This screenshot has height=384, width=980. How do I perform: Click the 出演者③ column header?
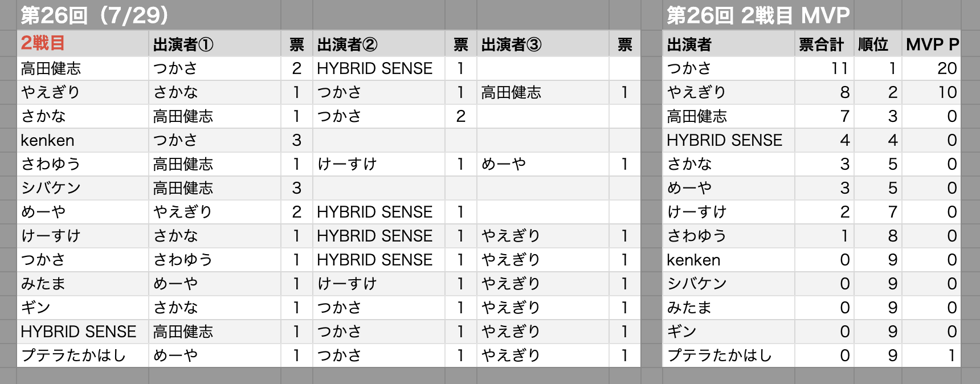(543, 44)
